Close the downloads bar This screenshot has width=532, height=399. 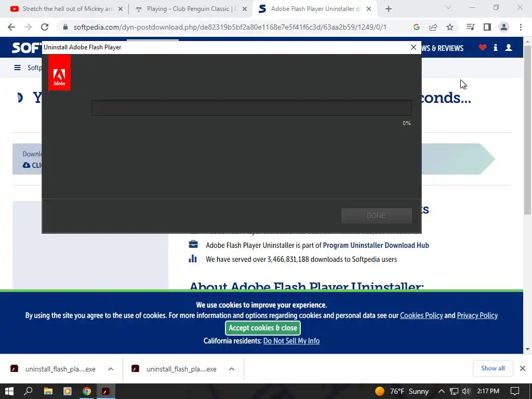(523, 368)
